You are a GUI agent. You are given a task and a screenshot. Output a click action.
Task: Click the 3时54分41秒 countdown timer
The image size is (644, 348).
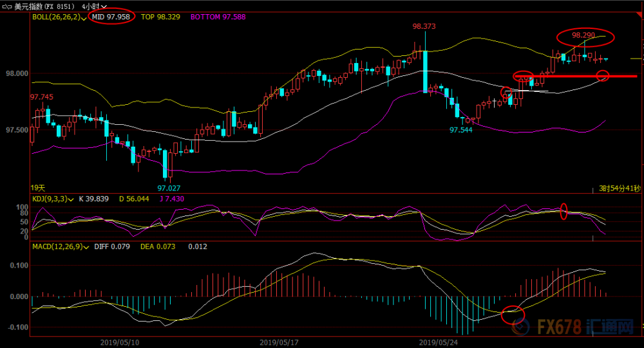tap(620, 188)
